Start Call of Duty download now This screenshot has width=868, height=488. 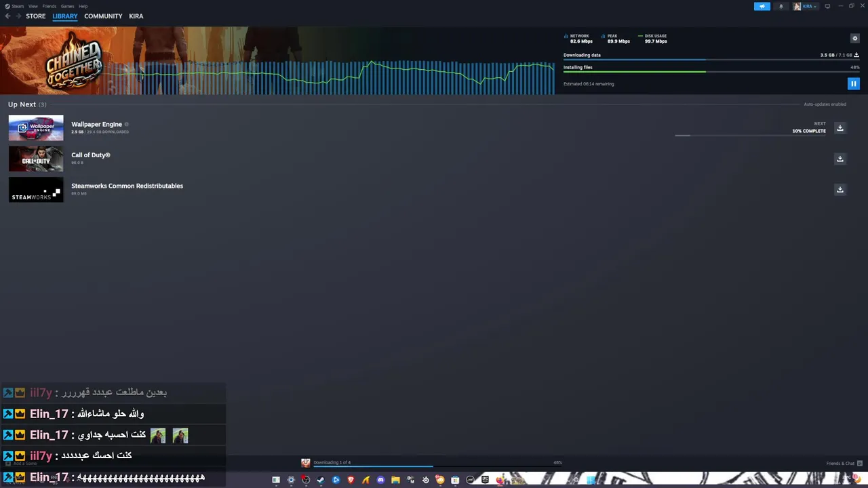pos(840,159)
